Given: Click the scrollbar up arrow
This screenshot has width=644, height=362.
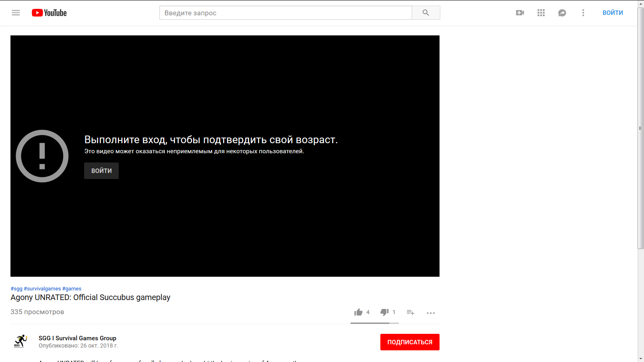Looking at the screenshot, I should 641,3.
